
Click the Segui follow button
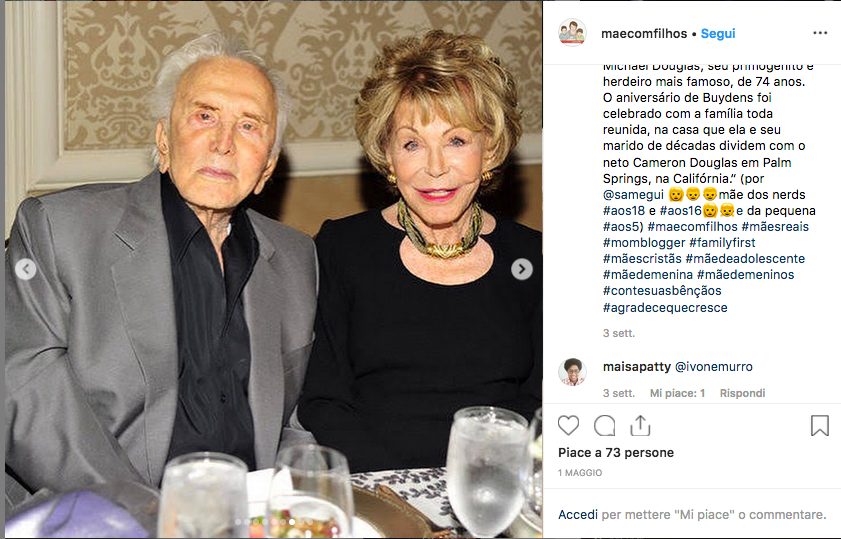(718, 33)
